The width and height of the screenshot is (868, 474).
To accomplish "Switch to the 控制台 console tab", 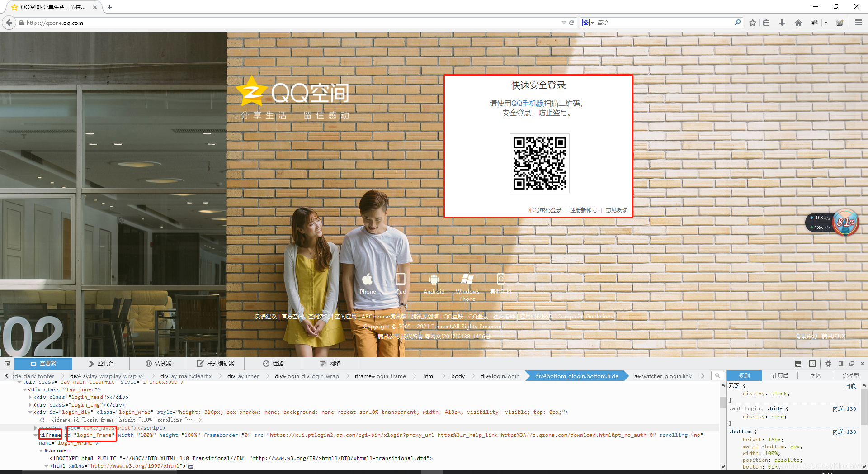I will 101,364.
